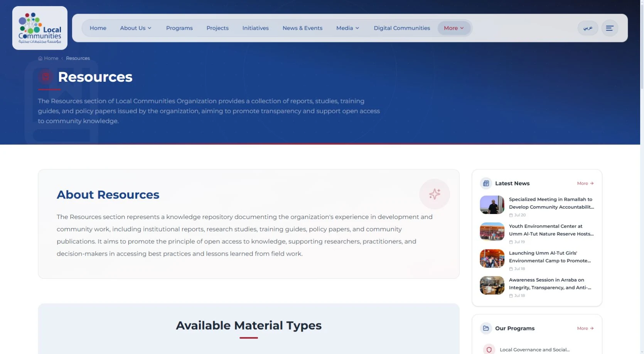Click the sparkle icon in About Resources

tap(435, 194)
